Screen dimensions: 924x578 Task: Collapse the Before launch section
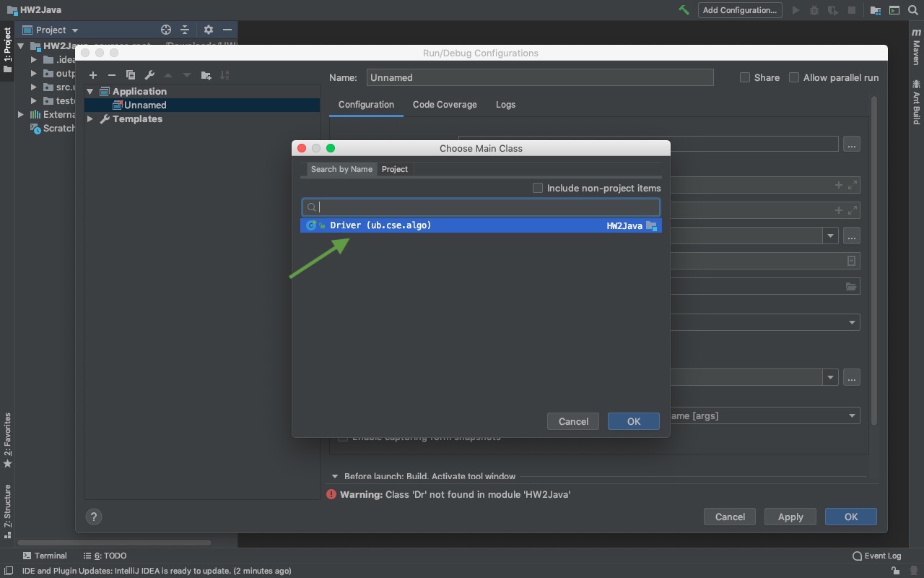click(x=335, y=476)
